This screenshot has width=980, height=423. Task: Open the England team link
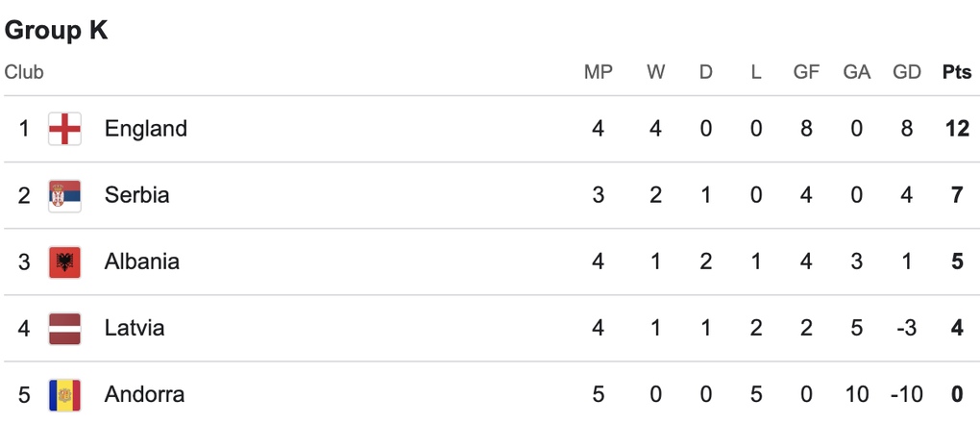(x=146, y=129)
